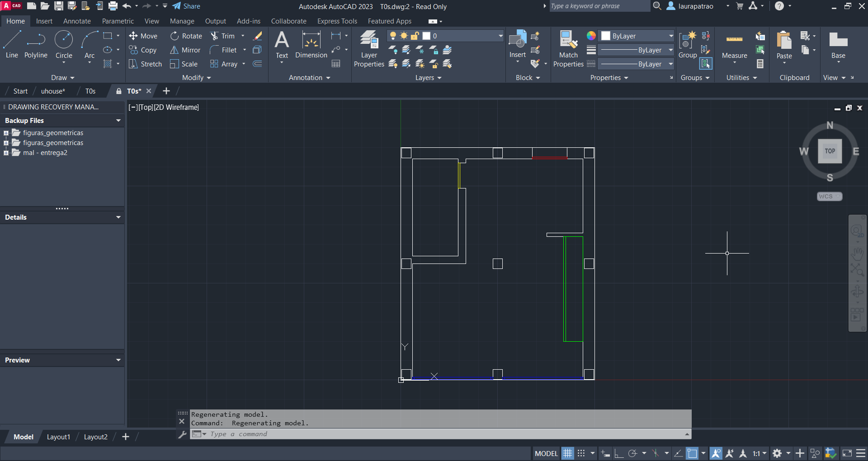Click the keyword search box
The image size is (868, 461).
[599, 6]
